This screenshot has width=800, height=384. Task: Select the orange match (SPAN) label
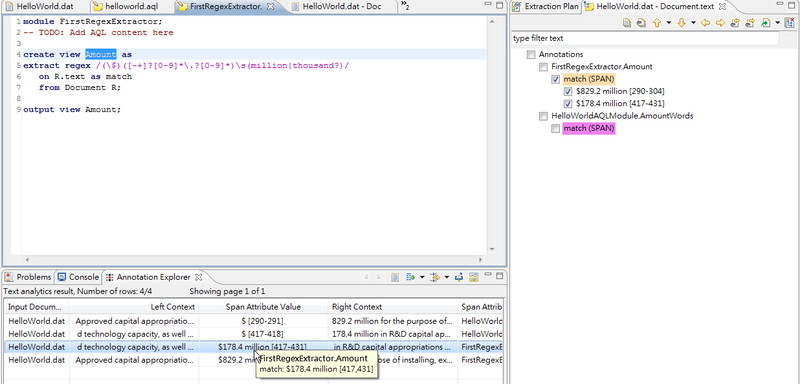(589, 79)
